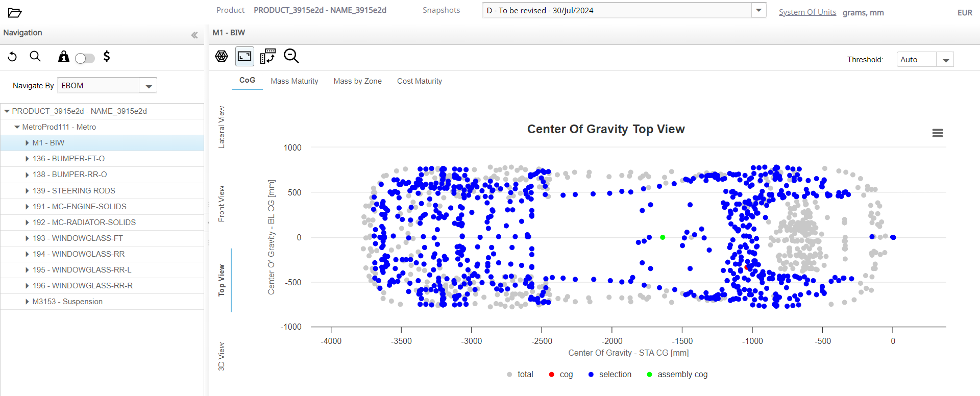Click the spider web chart icon
The image size is (980, 396).
point(222,56)
